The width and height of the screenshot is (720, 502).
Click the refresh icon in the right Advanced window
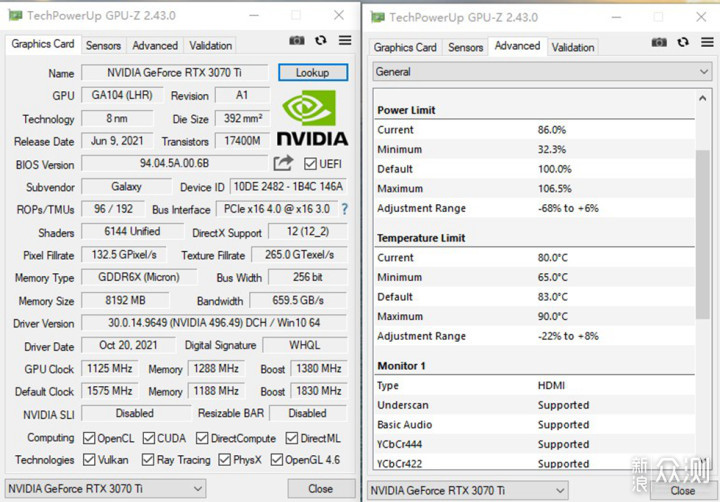point(683,42)
